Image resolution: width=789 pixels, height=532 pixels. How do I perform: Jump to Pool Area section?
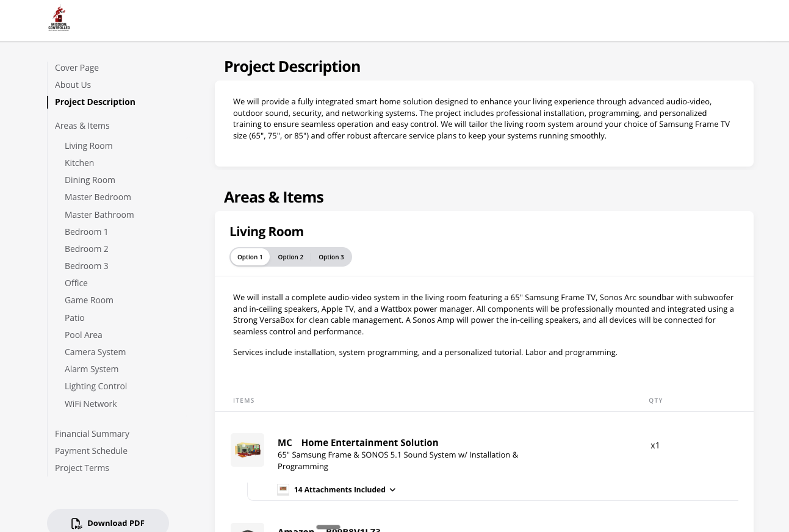pyautogui.click(x=84, y=335)
